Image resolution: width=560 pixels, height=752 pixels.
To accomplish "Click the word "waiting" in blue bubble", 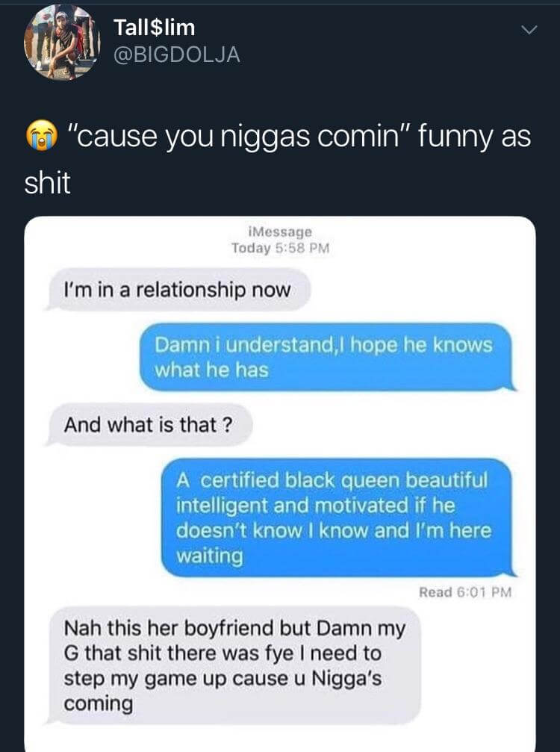I will pyautogui.click(x=210, y=556).
